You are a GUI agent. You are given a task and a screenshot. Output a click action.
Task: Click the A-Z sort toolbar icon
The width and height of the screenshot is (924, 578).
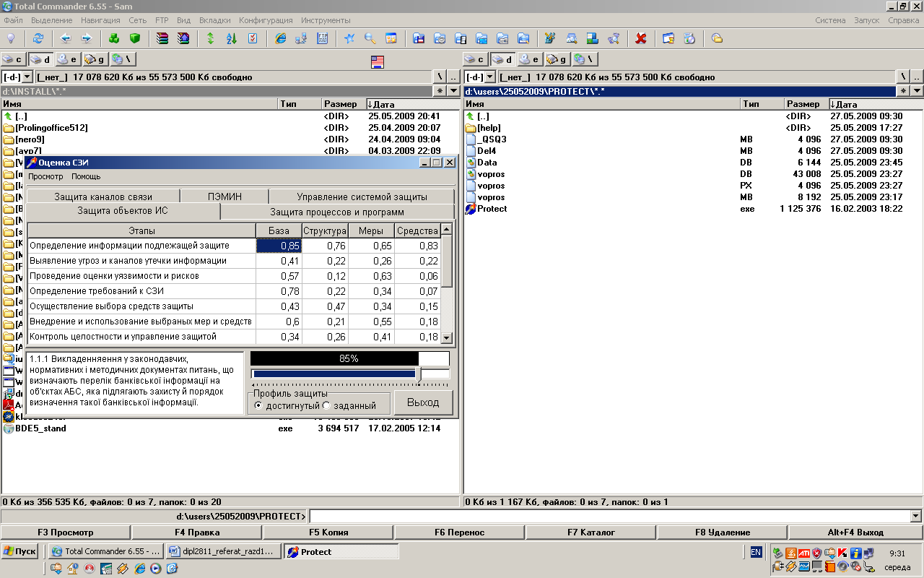232,38
